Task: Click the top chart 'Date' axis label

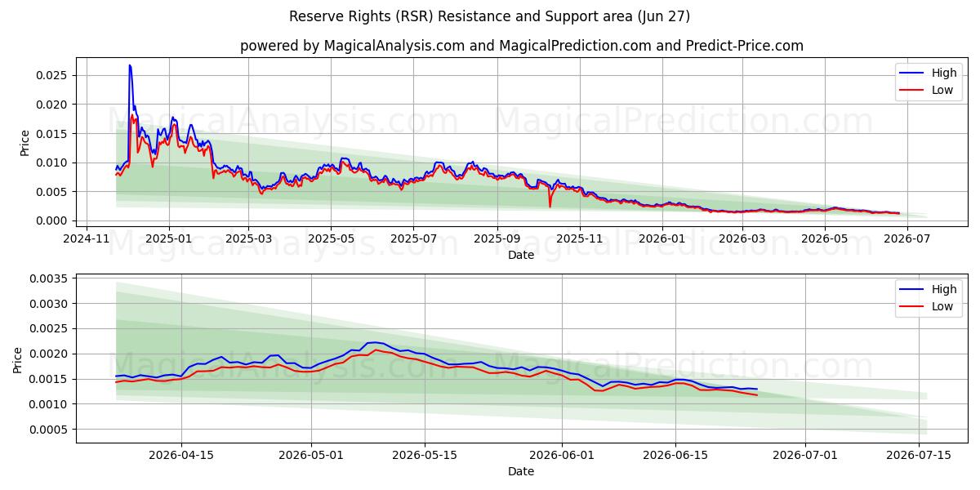Action: [x=521, y=255]
